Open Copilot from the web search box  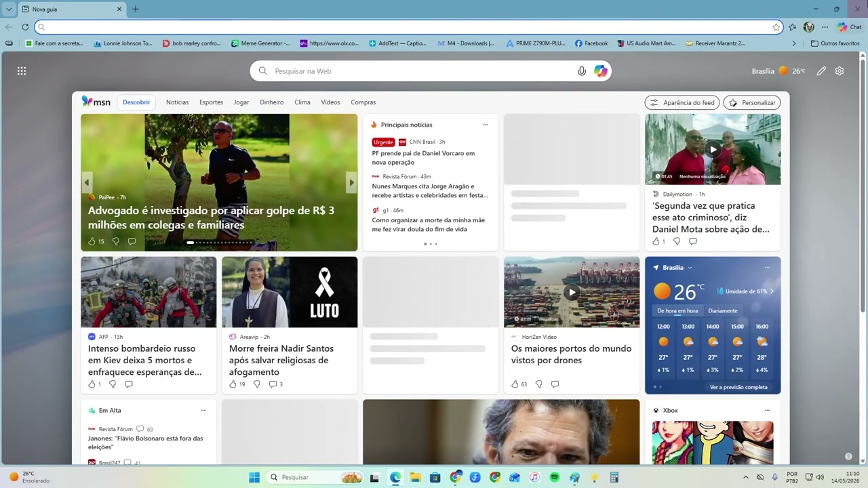tap(601, 71)
